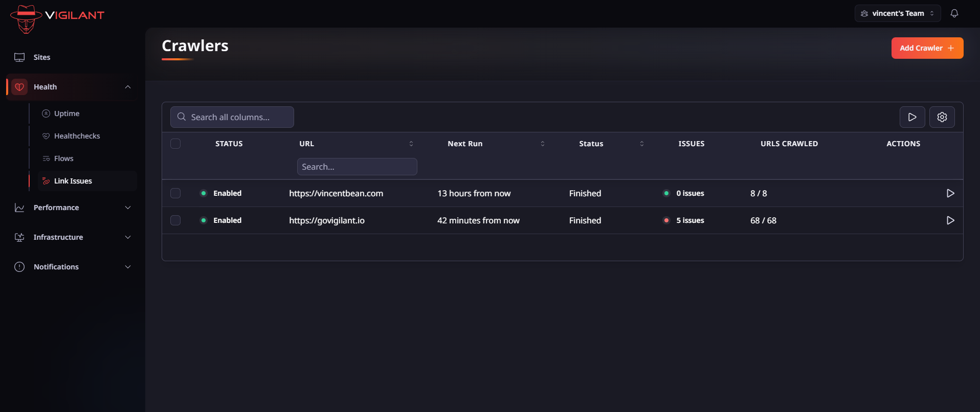This screenshot has width=980, height=412.
Task: Click the Add Crawler button
Action: [927, 48]
